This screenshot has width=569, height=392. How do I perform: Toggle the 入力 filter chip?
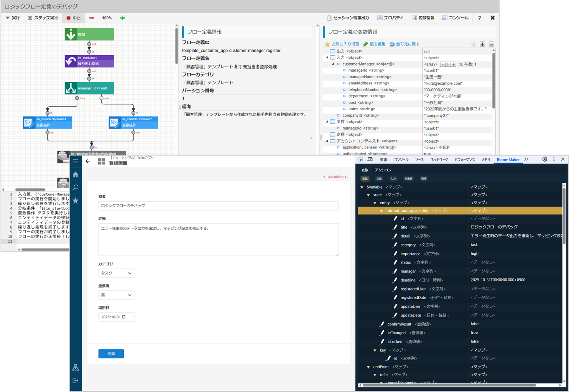tap(393, 179)
